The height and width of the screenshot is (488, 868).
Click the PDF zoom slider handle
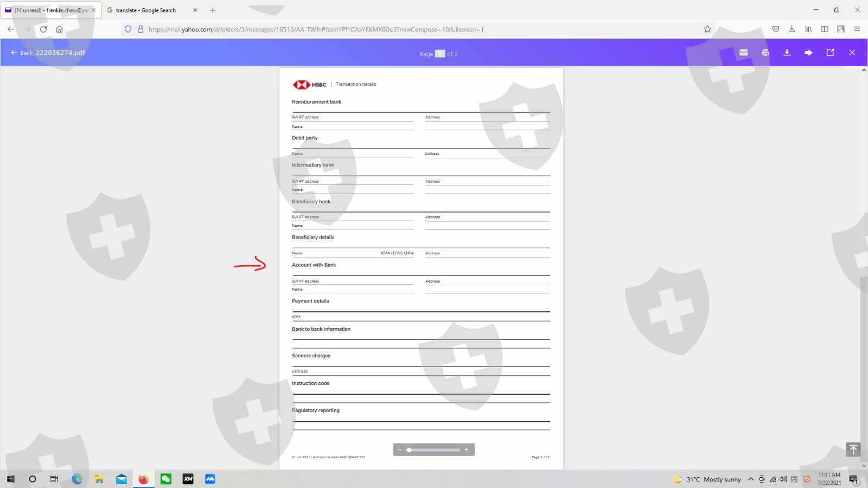click(409, 450)
